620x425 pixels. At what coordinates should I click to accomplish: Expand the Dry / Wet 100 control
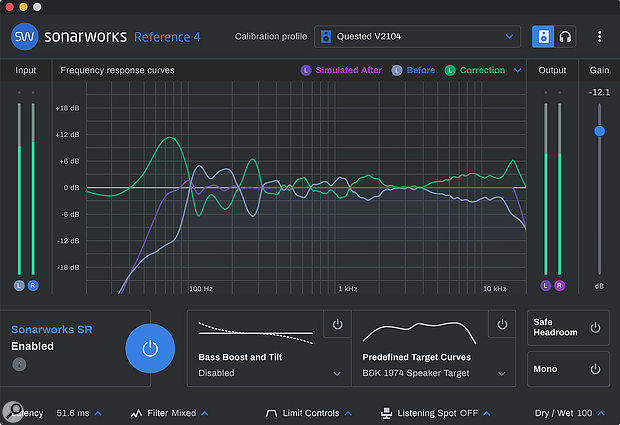click(601, 413)
